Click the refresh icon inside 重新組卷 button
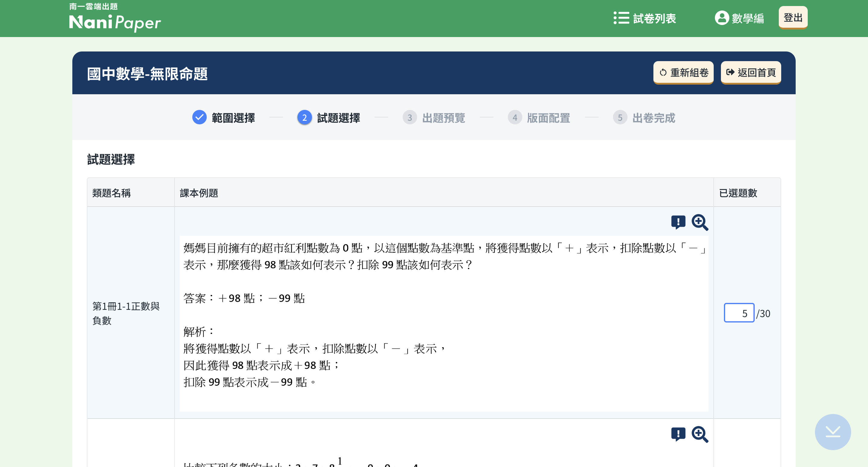This screenshot has height=467, width=868. 663,72
